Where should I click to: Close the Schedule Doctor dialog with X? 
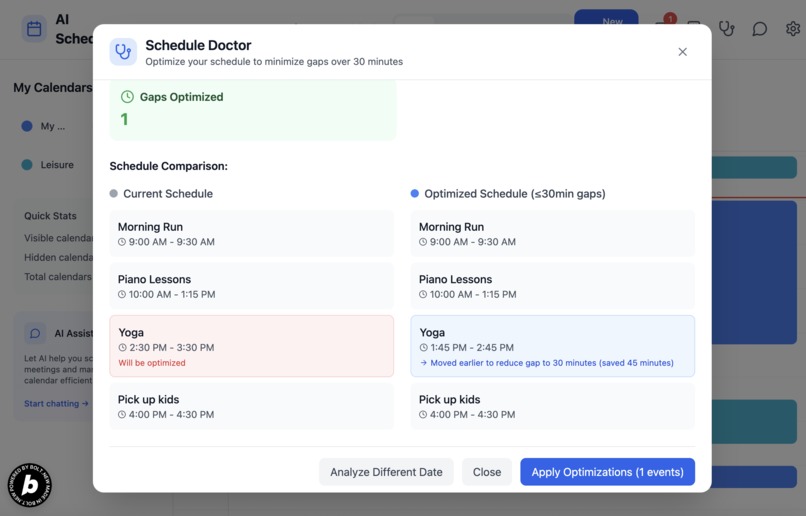[682, 52]
